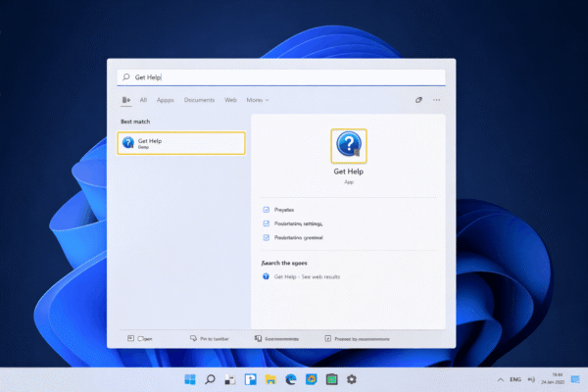Click the fourth bottom bar action icon
The width and height of the screenshot is (588, 392).
coord(327,338)
